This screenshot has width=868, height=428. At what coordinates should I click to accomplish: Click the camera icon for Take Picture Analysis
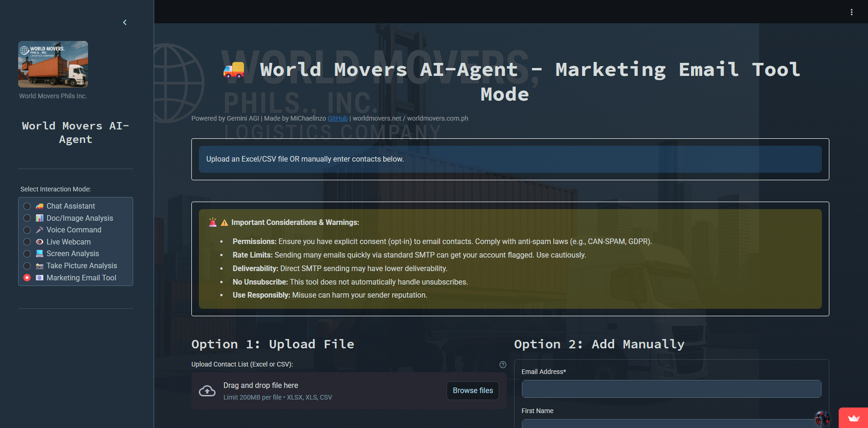pos(40,265)
